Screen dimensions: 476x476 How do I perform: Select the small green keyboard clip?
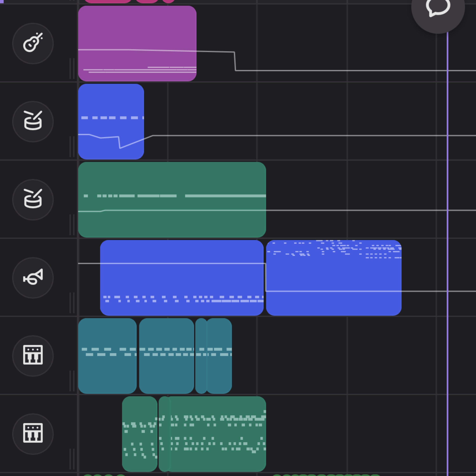(140, 434)
